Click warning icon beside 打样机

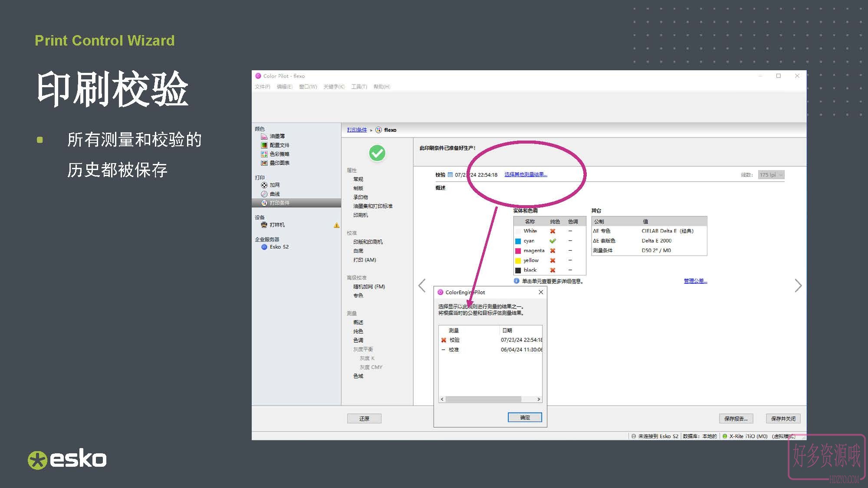coord(336,225)
